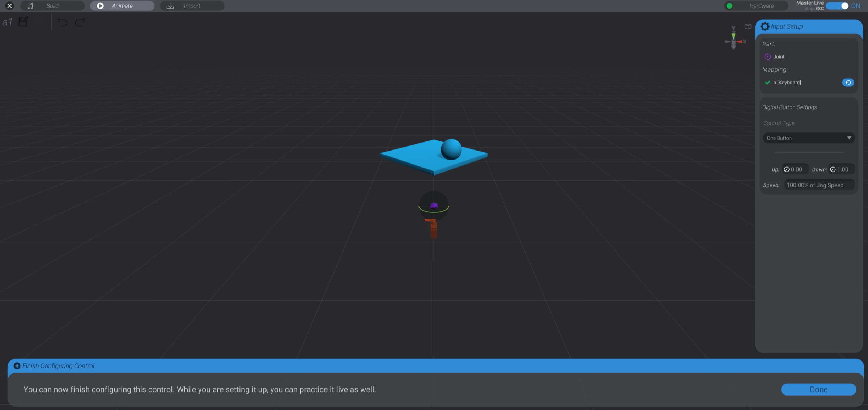Click the green checkmark beside a [Keyboard]
This screenshot has width=868, height=410.
(x=767, y=82)
